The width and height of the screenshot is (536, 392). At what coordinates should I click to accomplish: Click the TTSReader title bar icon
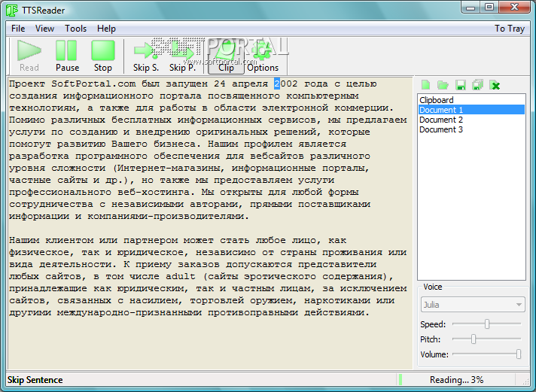click(x=11, y=10)
